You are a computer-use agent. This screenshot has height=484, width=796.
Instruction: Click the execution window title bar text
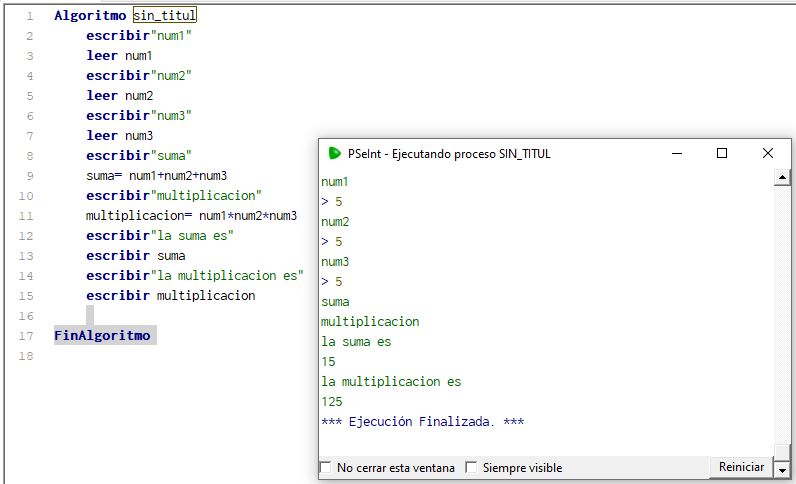pos(449,154)
